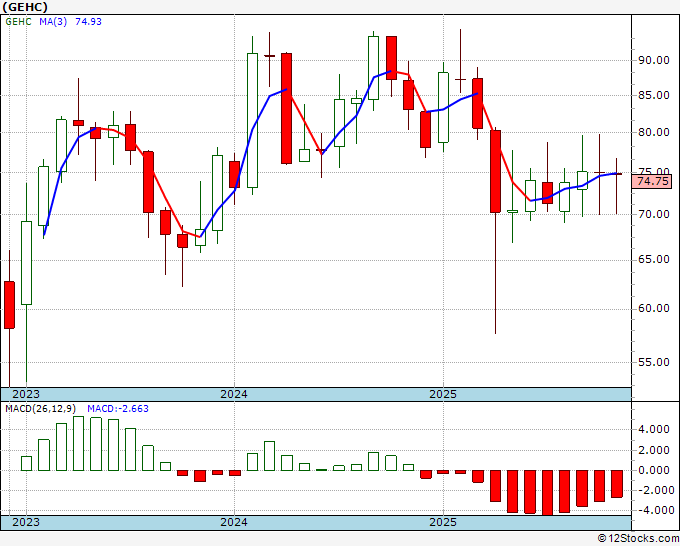This screenshot has width=680, height=546.
Task: Select the 65.00 price axis label
Action: point(654,260)
